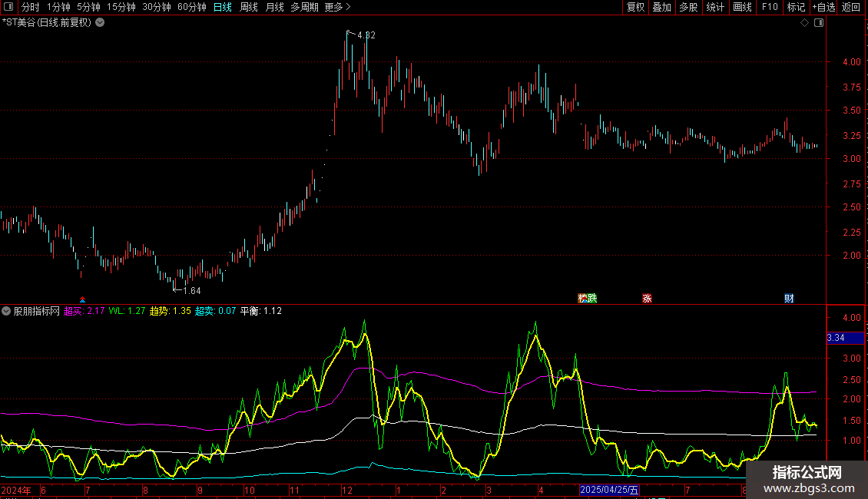Select the 1分钟 period tab

click(x=58, y=7)
